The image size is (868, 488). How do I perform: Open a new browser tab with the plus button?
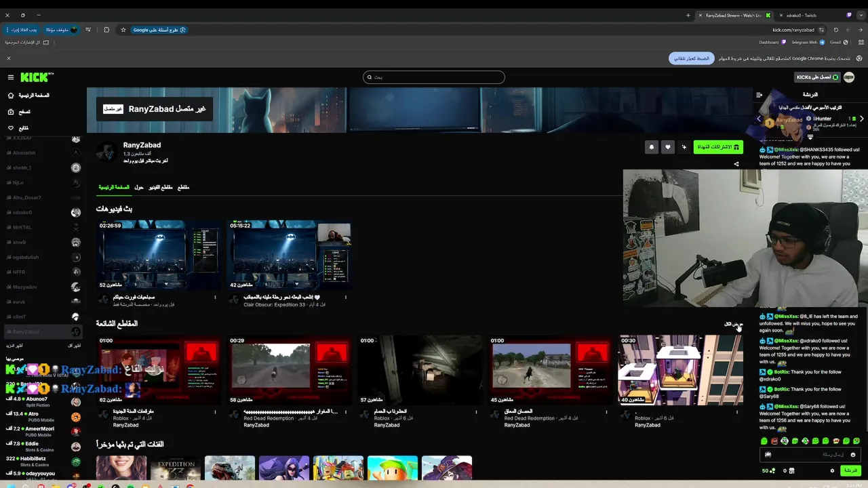688,15
